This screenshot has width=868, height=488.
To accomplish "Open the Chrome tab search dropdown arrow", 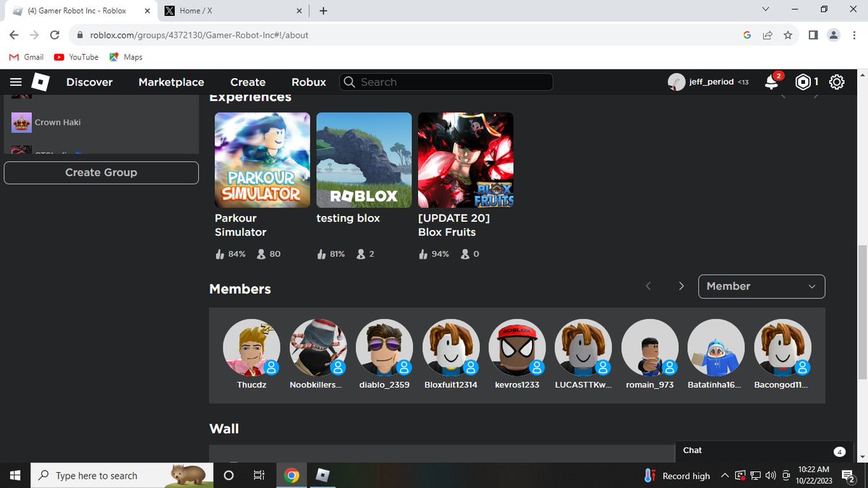I will [766, 10].
